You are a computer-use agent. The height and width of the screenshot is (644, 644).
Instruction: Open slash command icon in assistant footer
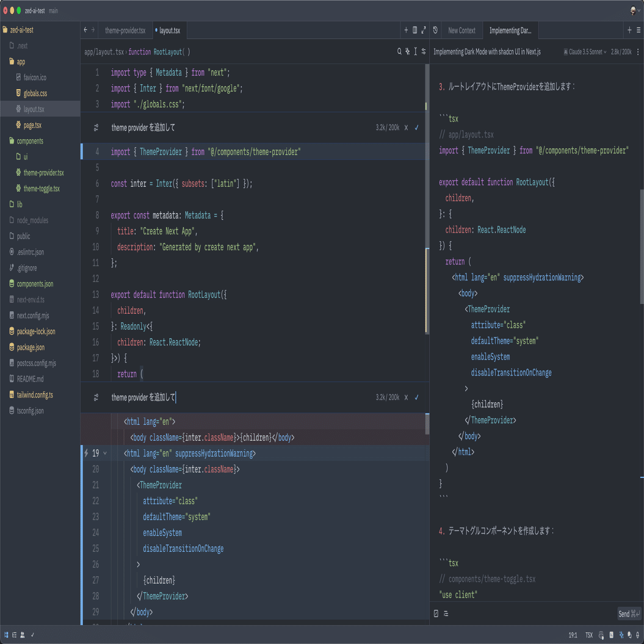pyautogui.click(x=436, y=613)
